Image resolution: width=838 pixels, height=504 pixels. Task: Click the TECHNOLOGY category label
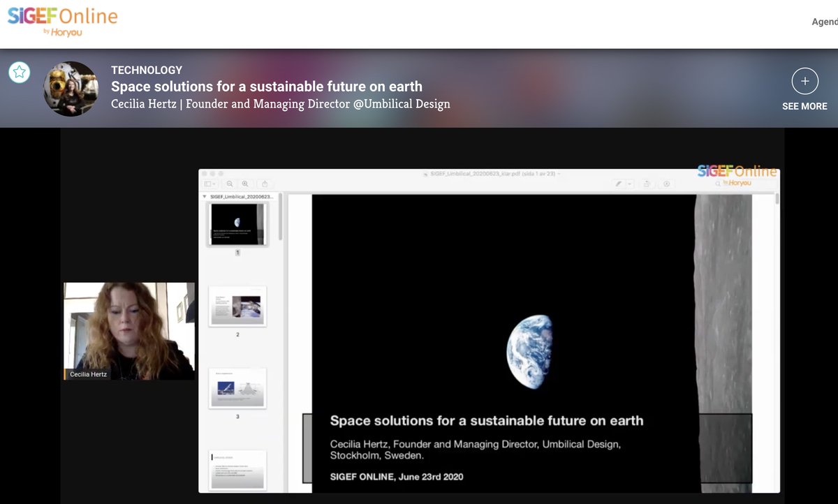click(147, 70)
